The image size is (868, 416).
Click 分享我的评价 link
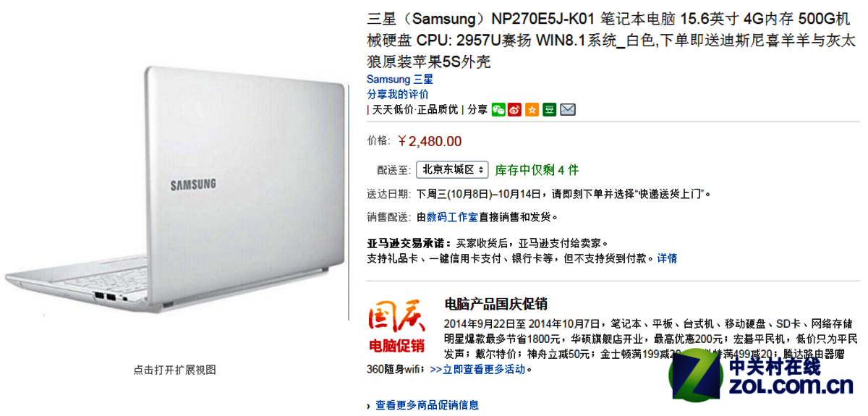(397, 94)
